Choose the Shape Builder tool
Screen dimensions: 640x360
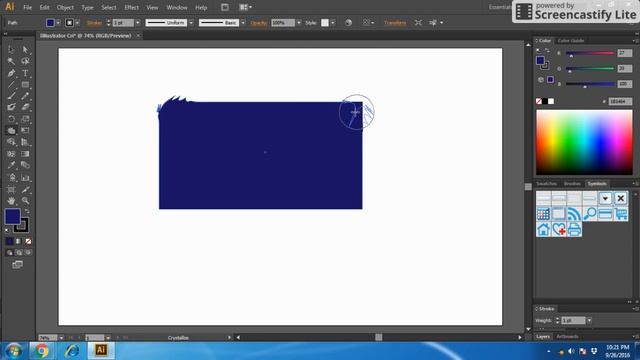tap(11, 142)
